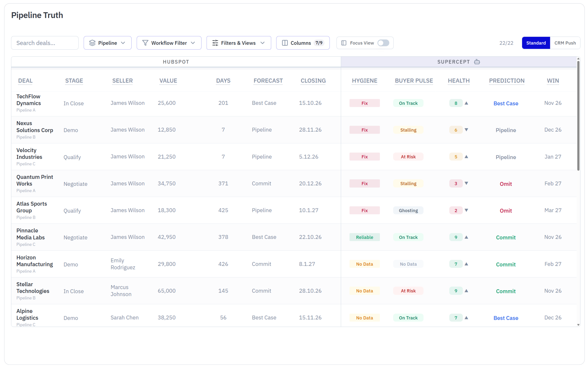The height and width of the screenshot is (368, 588).
Task: Click the HUBSPOT section header
Action: pos(176,62)
